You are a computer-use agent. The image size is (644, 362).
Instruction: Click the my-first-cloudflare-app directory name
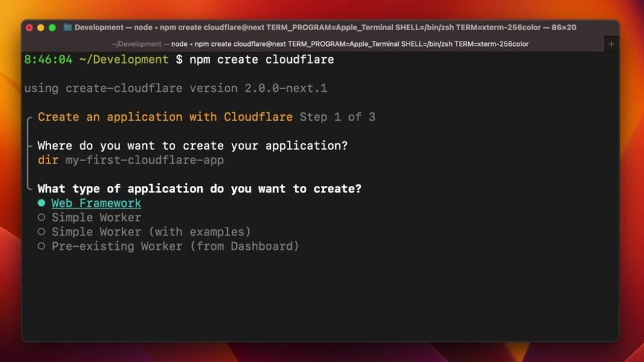(x=144, y=160)
